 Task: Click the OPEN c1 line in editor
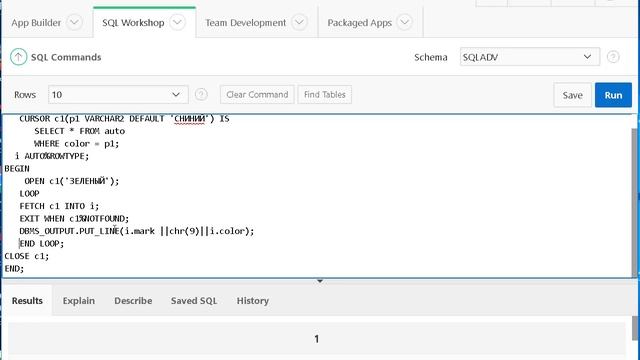(72, 181)
